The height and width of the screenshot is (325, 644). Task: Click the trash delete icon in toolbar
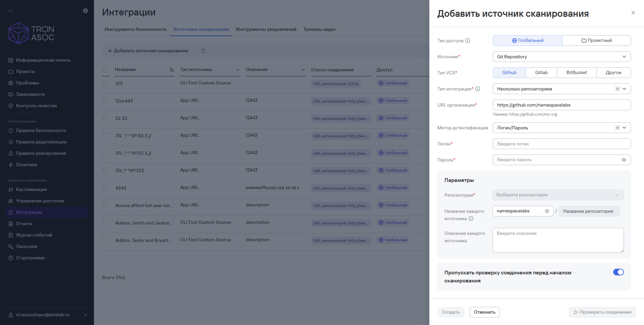pos(203,51)
